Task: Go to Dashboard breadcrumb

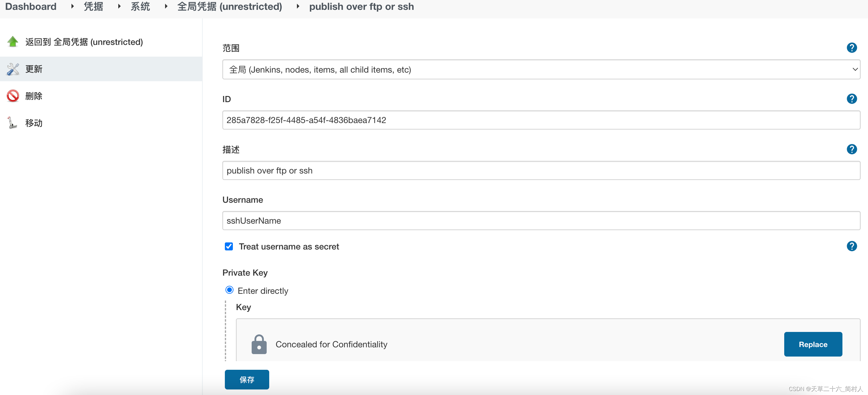Action: point(31,6)
